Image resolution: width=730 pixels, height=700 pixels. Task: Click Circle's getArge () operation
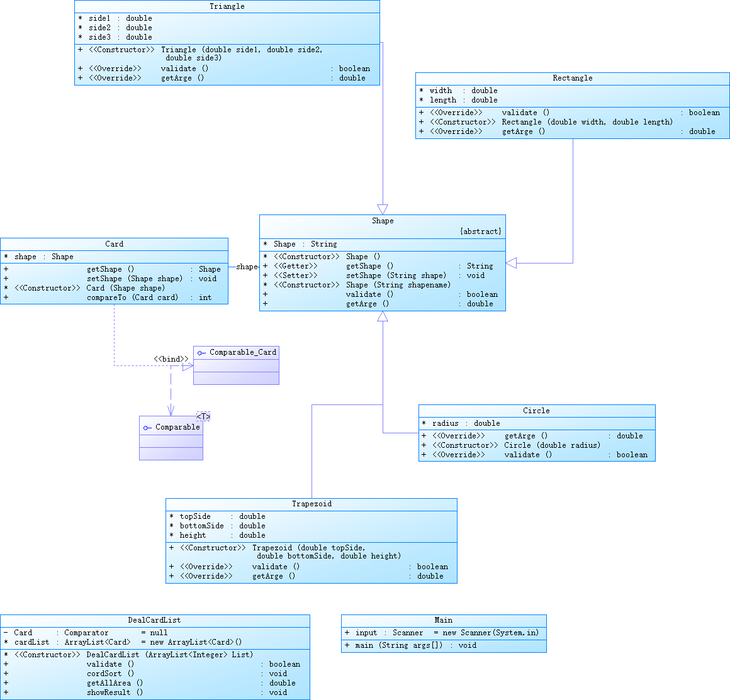pyautogui.click(x=532, y=436)
